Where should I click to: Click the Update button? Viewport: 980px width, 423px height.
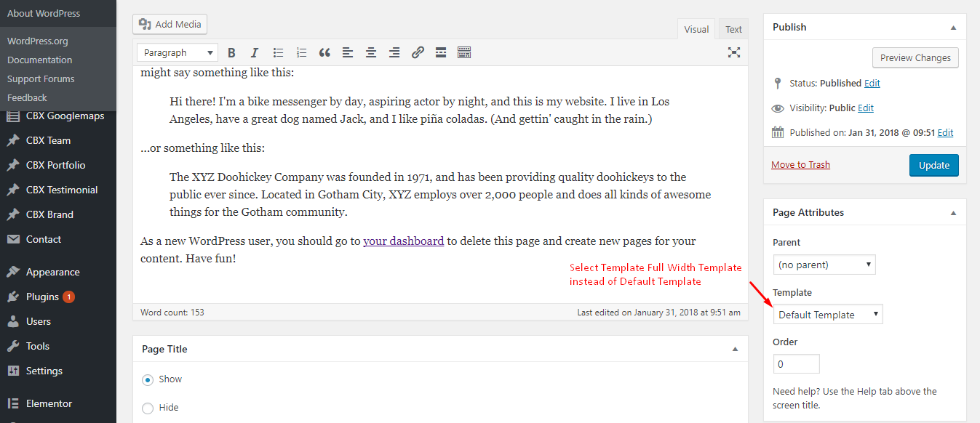[x=934, y=165]
